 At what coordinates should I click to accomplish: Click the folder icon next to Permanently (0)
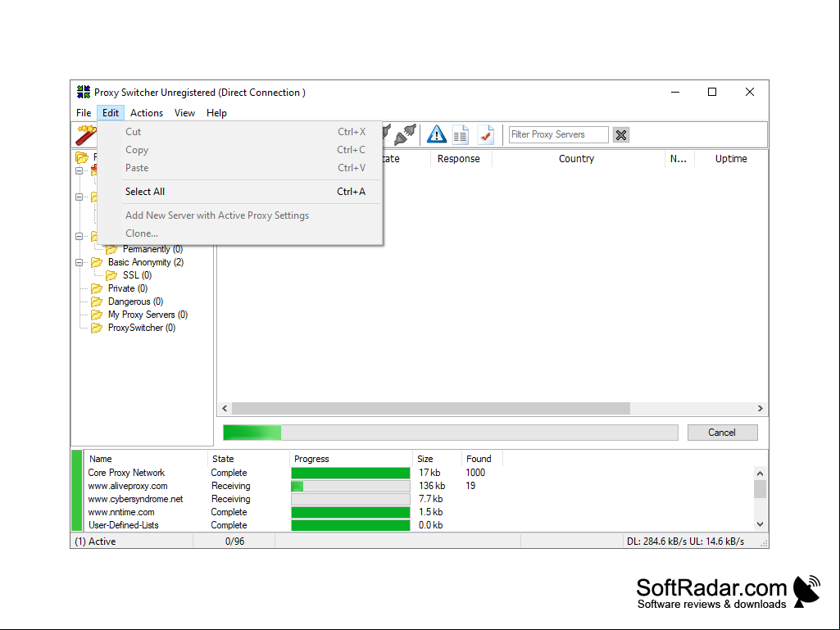pos(111,249)
